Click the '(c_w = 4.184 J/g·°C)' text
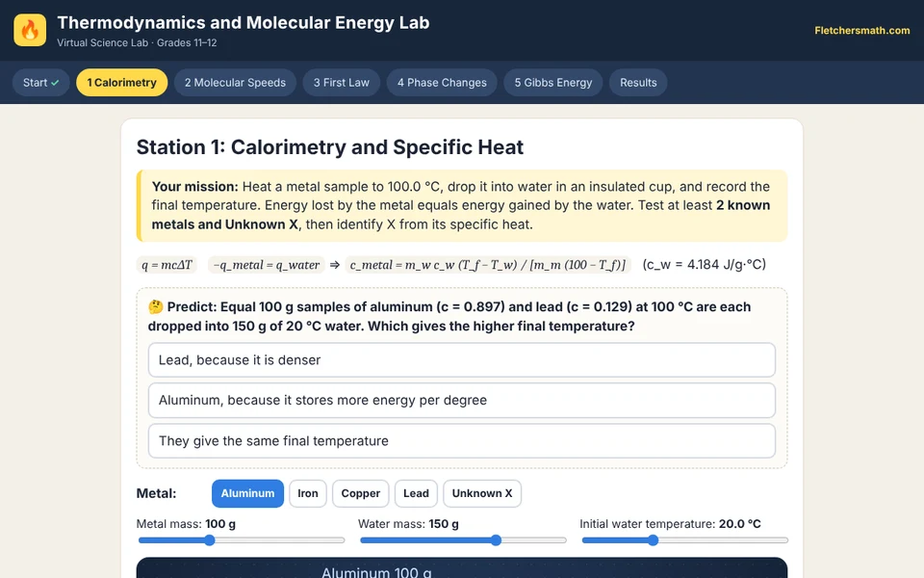This screenshot has height=578, width=924. (x=705, y=264)
